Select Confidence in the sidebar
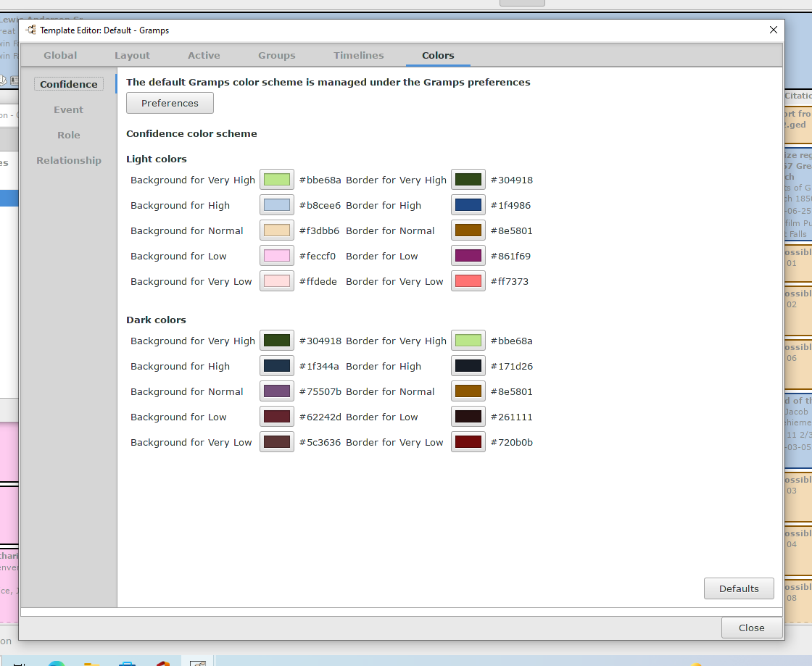 [x=69, y=84]
